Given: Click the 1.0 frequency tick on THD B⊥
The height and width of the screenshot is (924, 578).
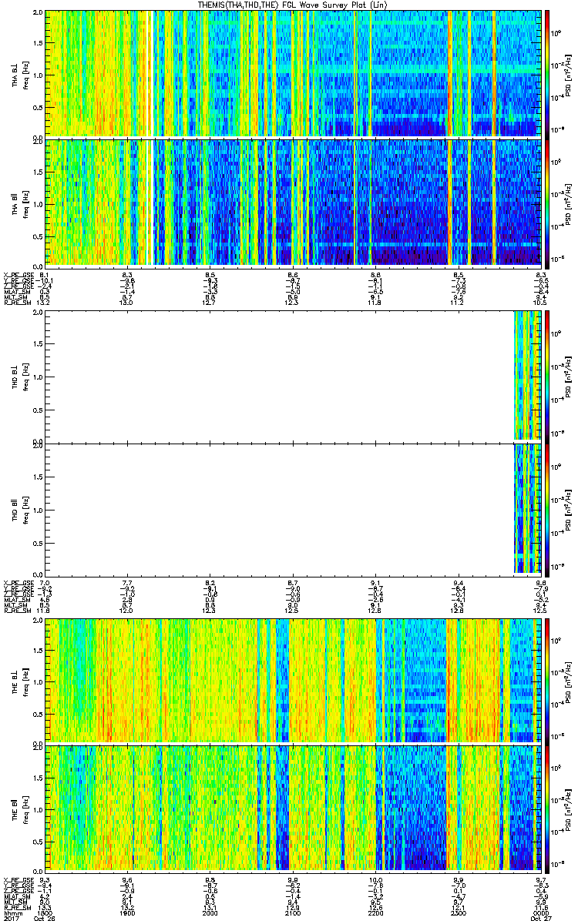Looking at the screenshot, I should click(x=38, y=377).
